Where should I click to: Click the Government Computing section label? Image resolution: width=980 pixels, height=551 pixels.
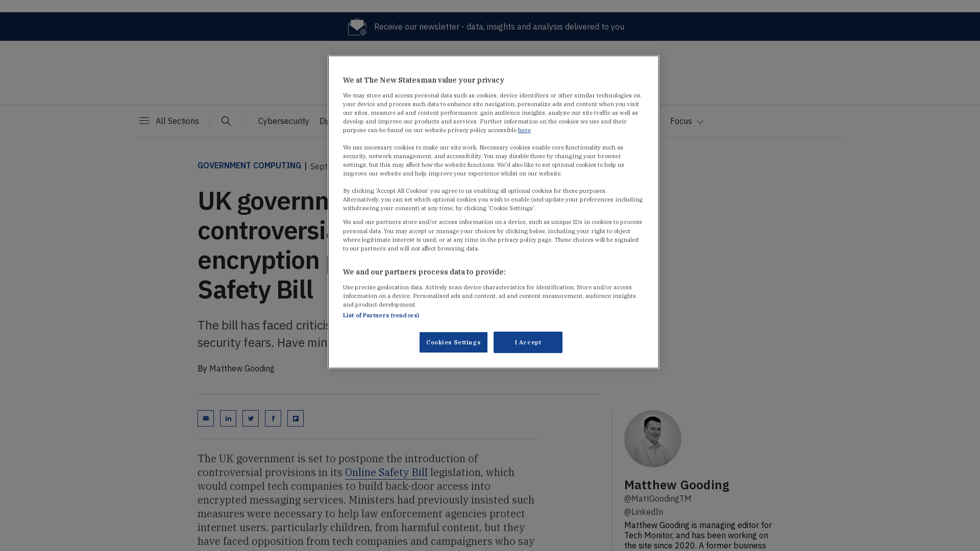pyautogui.click(x=249, y=165)
